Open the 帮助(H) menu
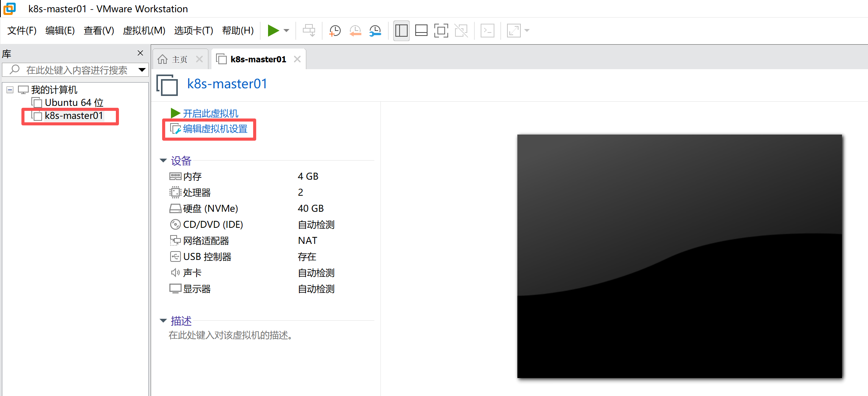Image resolution: width=868 pixels, height=396 pixels. [x=238, y=31]
